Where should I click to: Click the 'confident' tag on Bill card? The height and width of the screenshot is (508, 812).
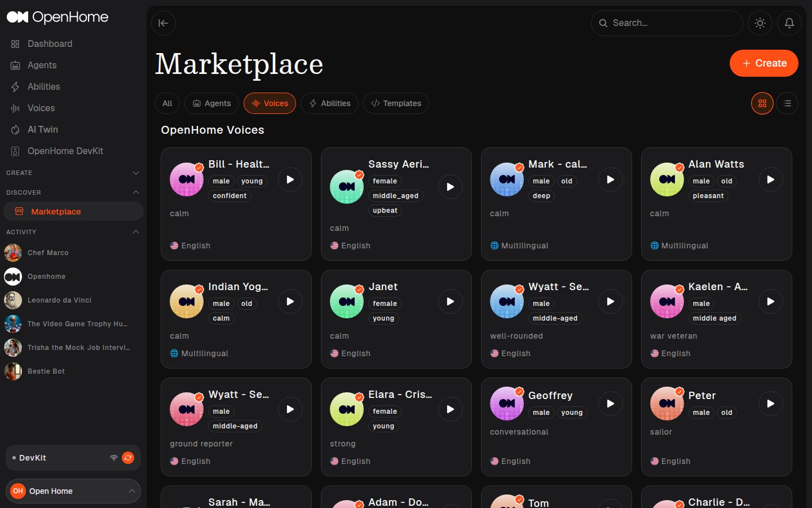click(x=230, y=196)
